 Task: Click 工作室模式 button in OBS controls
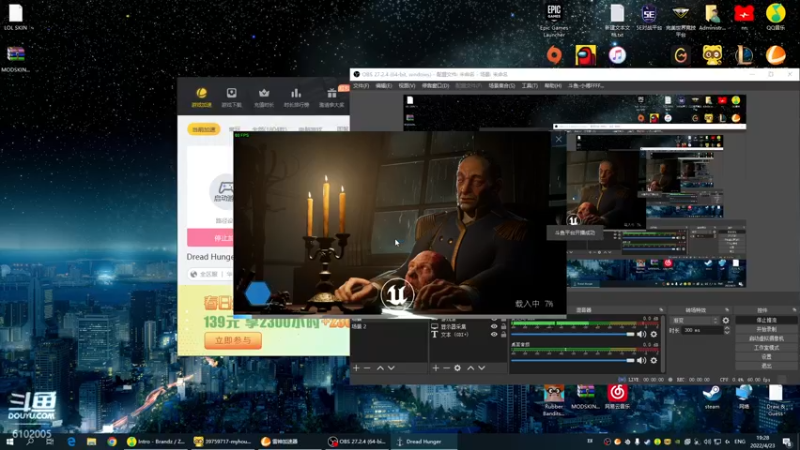[x=766, y=348]
